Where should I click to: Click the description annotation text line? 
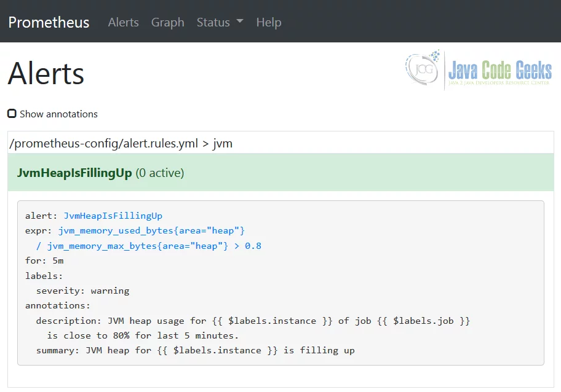253,321
